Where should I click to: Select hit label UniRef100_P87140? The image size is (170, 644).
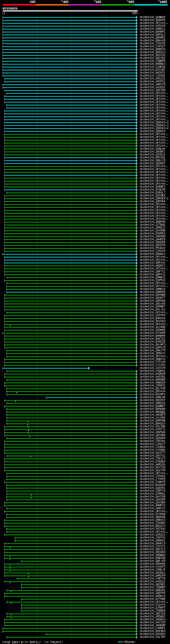click(152, 529)
